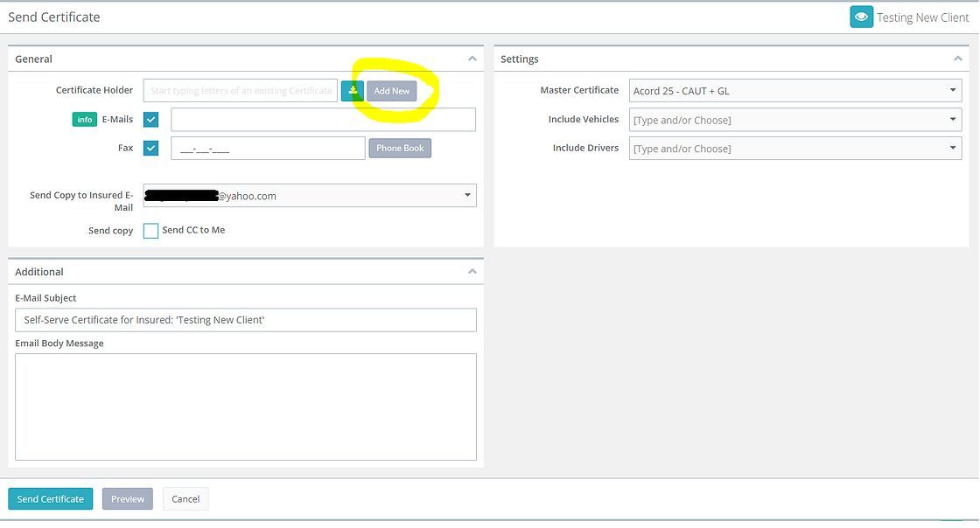980x528 pixels.
Task: Click the Preview button
Action: point(127,498)
